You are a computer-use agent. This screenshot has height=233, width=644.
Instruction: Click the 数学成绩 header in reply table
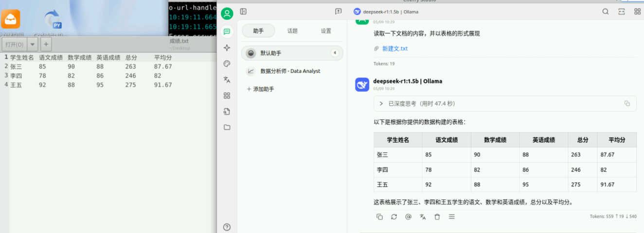click(x=495, y=140)
